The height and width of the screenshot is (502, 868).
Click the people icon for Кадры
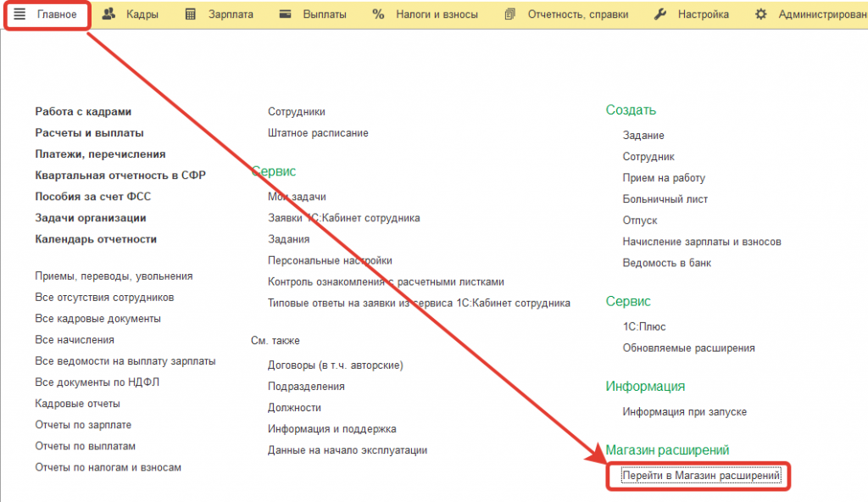pos(109,14)
